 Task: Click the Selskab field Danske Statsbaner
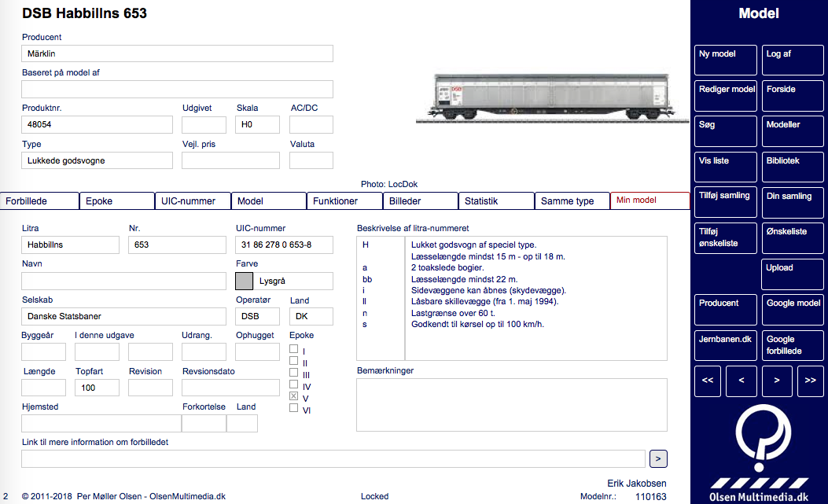point(124,316)
